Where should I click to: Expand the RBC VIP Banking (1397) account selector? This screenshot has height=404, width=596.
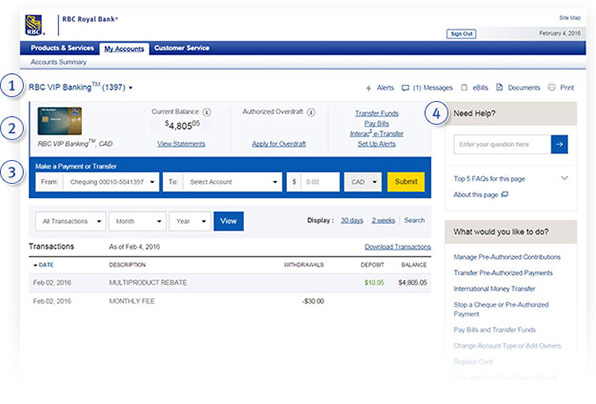click(81, 87)
